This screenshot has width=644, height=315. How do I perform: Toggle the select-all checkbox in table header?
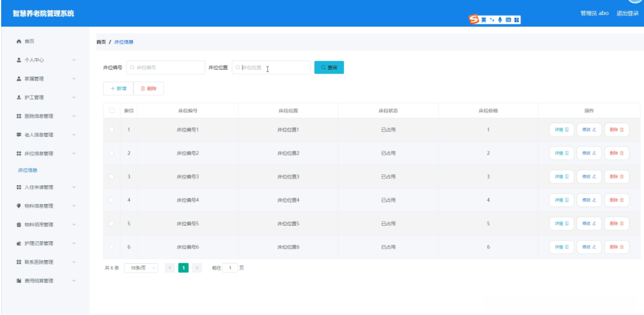(x=112, y=111)
